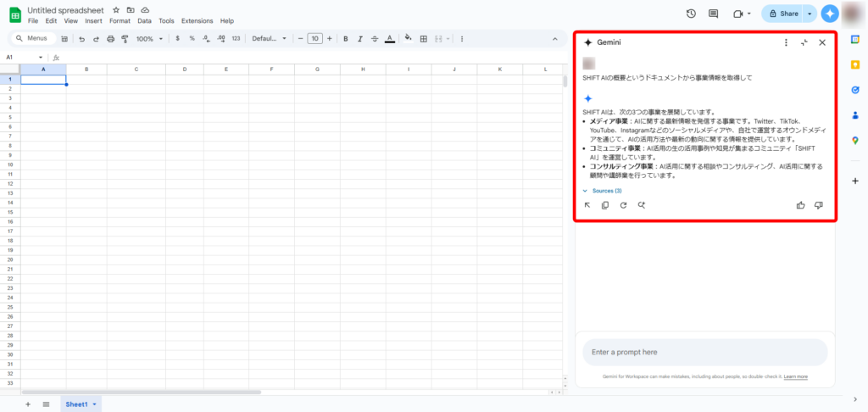Open the Extensions menu

pyautogui.click(x=197, y=21)
